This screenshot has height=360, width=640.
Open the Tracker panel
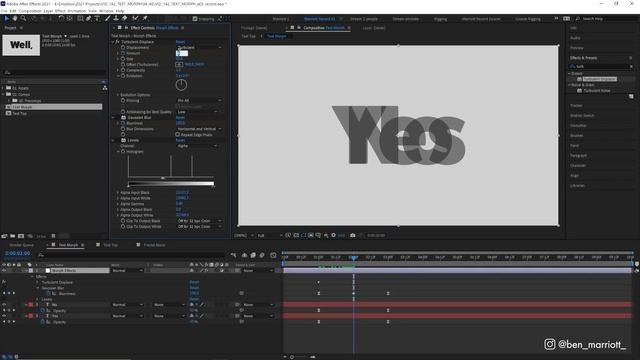click(576, 106)
